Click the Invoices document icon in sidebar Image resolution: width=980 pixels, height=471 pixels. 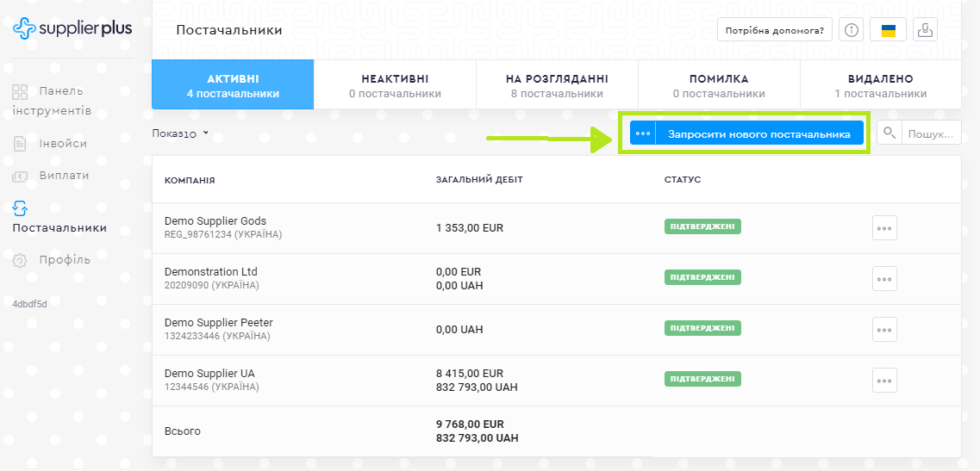(20, 144)
